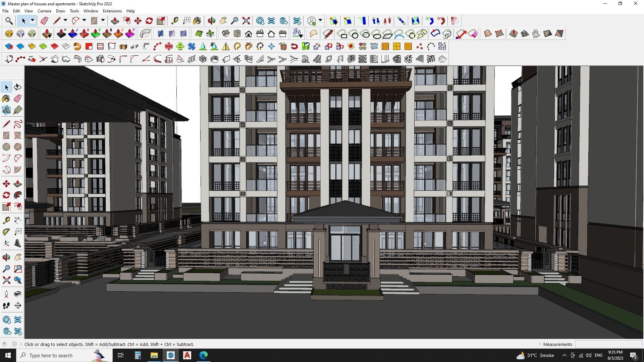The image size is (644, 362).
Task: Choose the Protractor tool
Action: click(x=6, y=232)
